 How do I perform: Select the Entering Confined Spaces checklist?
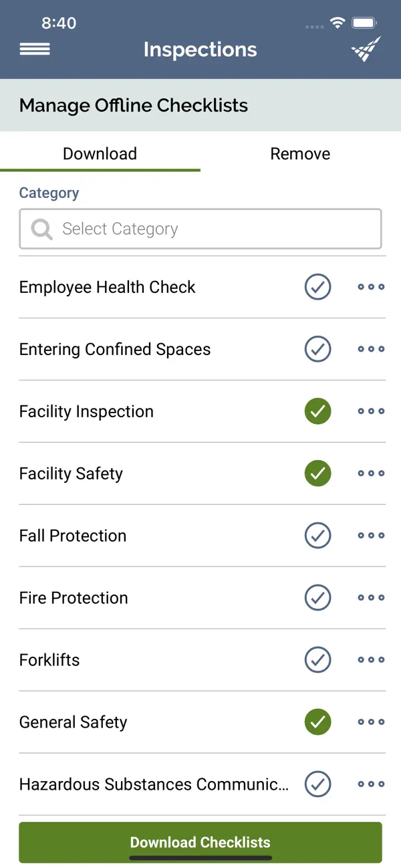pos(317,349)
